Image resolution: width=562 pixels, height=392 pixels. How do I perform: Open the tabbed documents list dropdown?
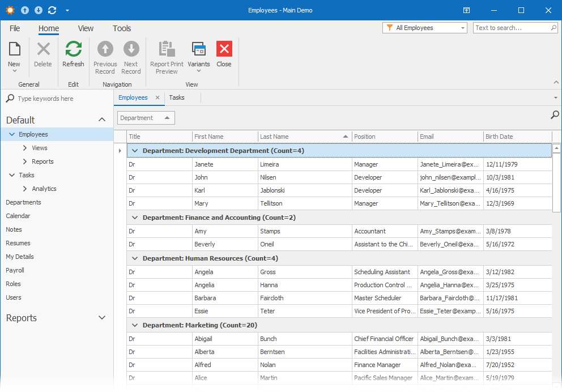coord(556,98)
